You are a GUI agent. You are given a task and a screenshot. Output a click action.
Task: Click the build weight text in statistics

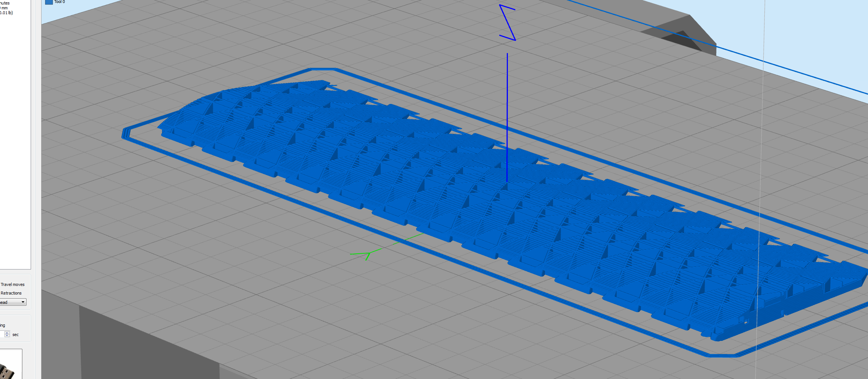(6, 13)
